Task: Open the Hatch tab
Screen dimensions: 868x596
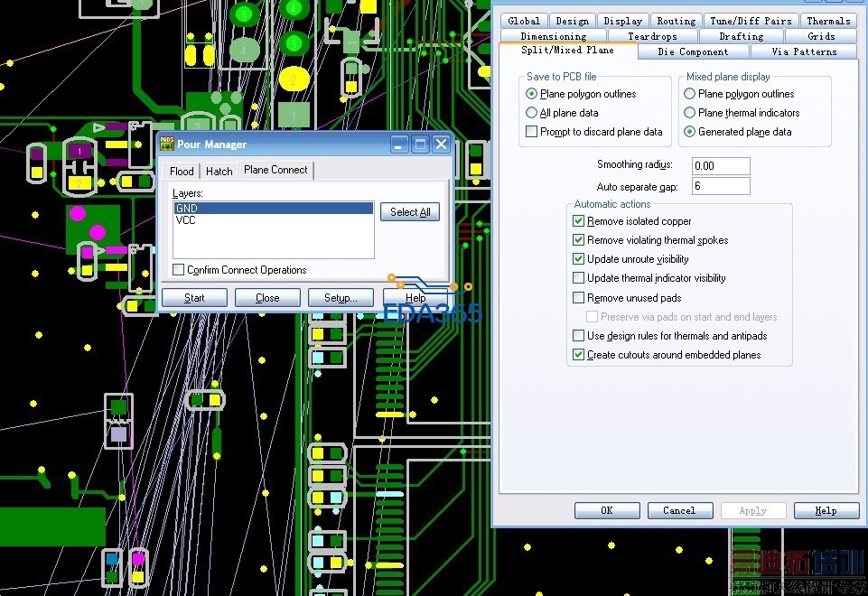Action: pyautogui.click(x=219, y=171)
